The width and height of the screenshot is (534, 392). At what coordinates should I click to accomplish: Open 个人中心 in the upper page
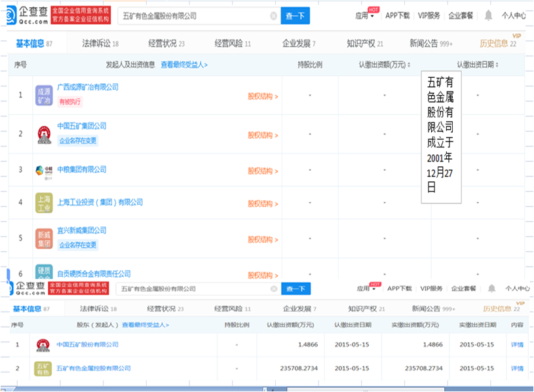(x=514, y=16)
